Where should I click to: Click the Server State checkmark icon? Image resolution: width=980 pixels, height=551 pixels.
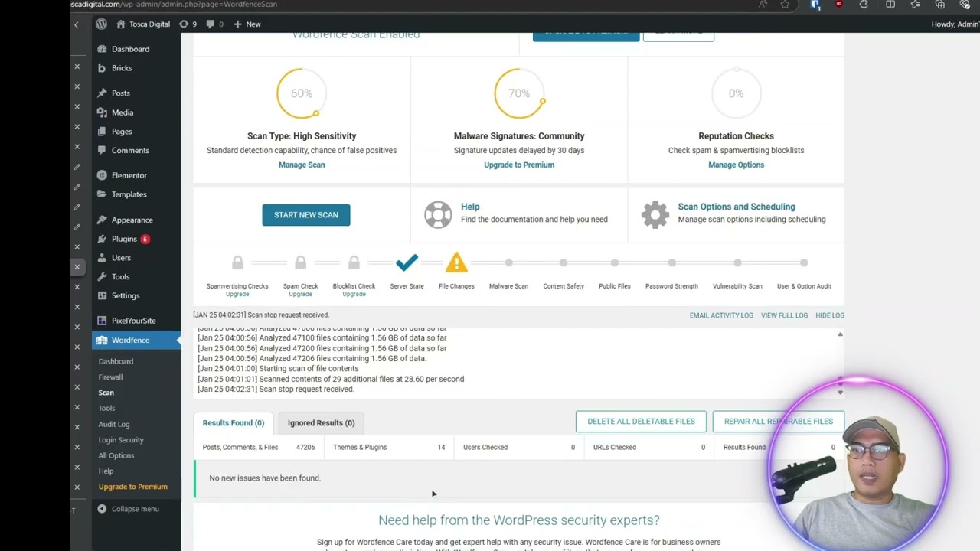pos(407,262)
